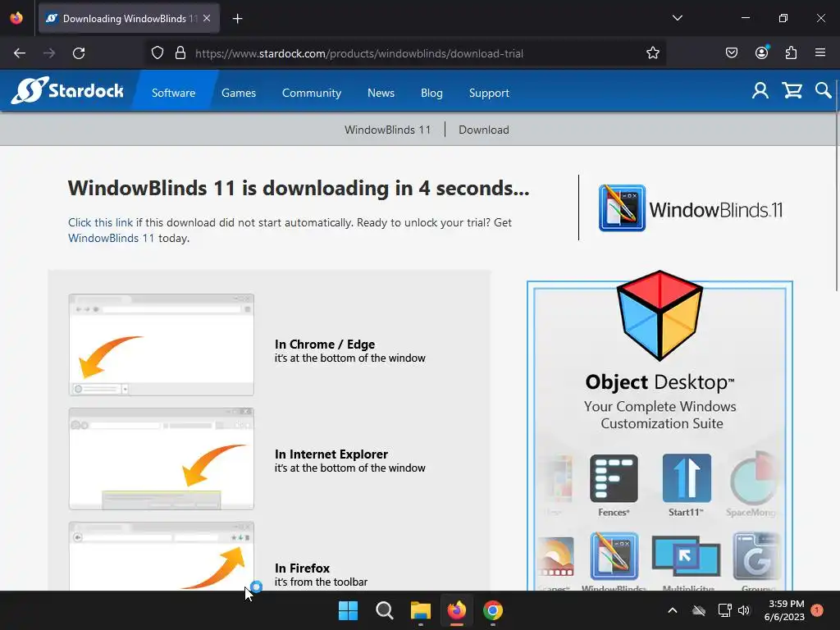The width and height of the screenshot is (840, 630).
Task: Follow the 'WindowBlinds 11' purchase link
Action: click(x=111, y=238)
